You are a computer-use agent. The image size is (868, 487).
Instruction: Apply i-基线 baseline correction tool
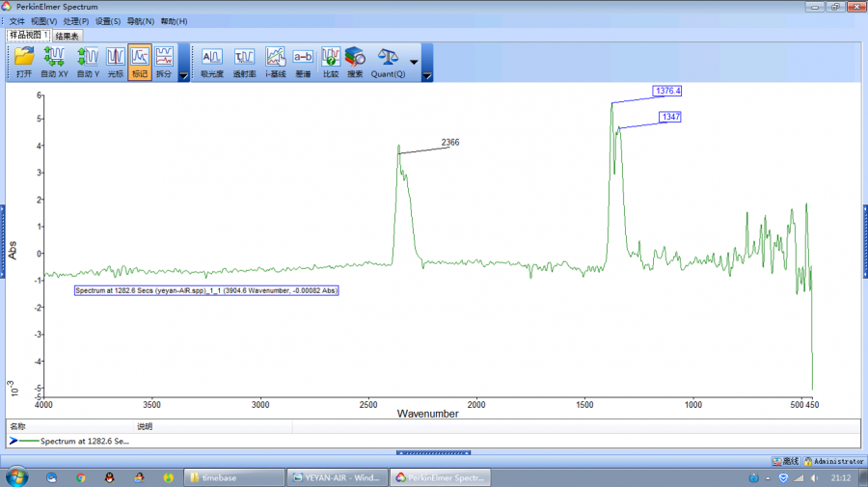[x=275, y=61]
